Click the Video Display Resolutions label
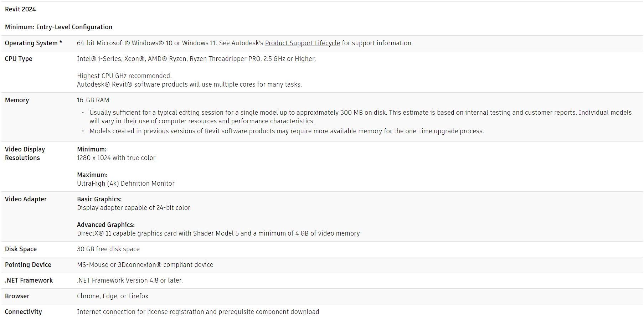 pyautogui.click(x=25, y=154)
